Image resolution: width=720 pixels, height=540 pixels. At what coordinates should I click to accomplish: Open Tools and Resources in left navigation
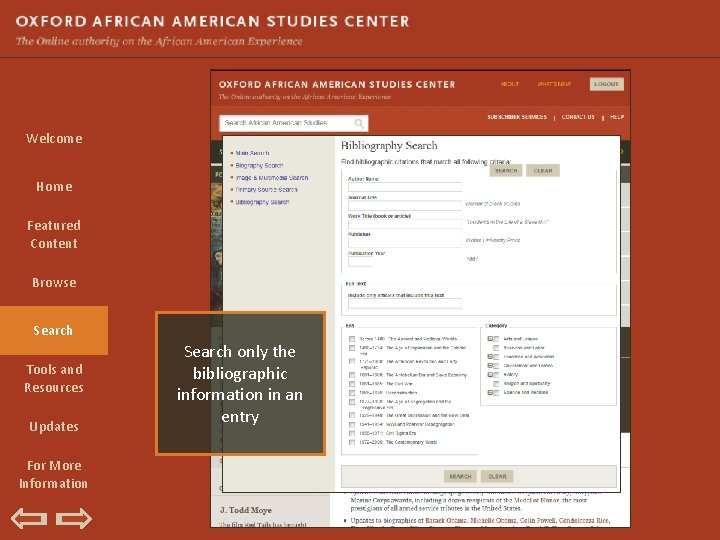click(54, 378)
